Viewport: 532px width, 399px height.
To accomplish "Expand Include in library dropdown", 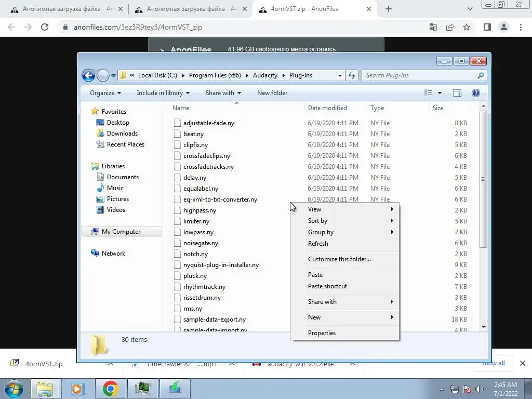I will 163,93.
